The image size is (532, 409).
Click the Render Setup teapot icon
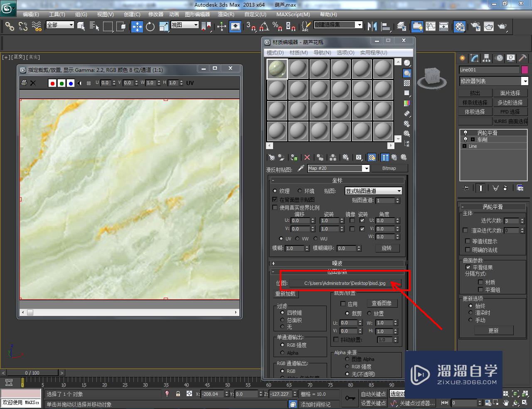tap(475, 27)
